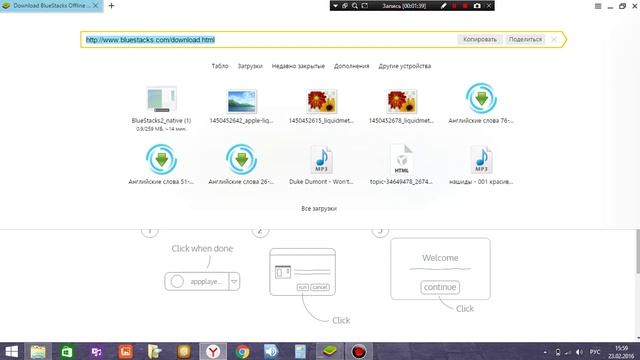Viewport: 640px width, 360px height.
Task: Open the volume control in system tray
Action: (579, 352)
